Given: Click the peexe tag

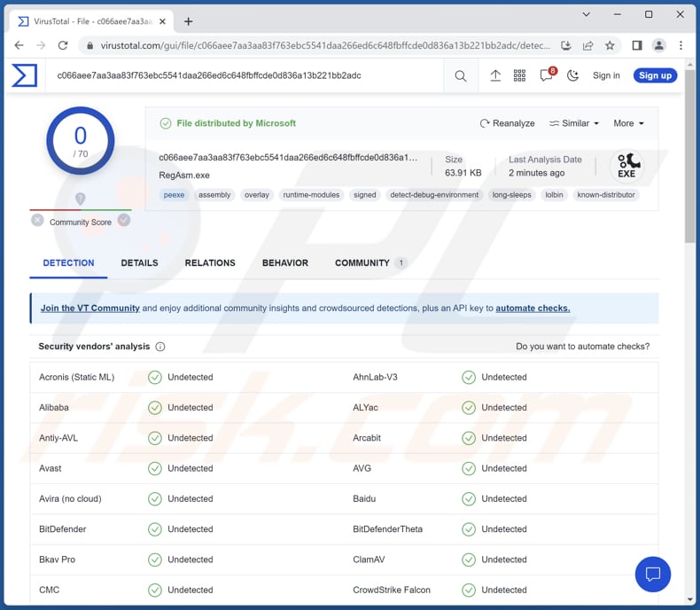Looking at the screenshot, I should pos(174,195).
